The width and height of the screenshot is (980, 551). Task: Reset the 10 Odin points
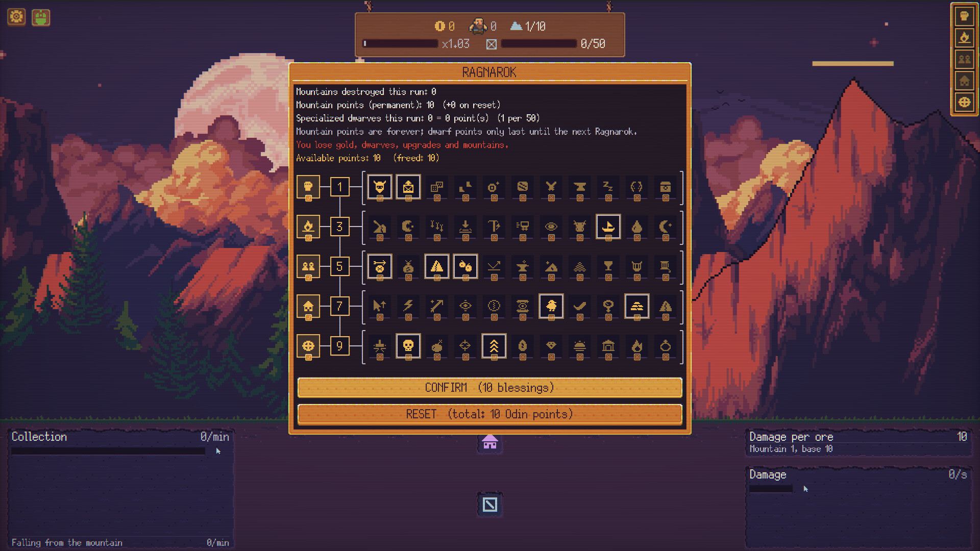[x=489, y=414]
